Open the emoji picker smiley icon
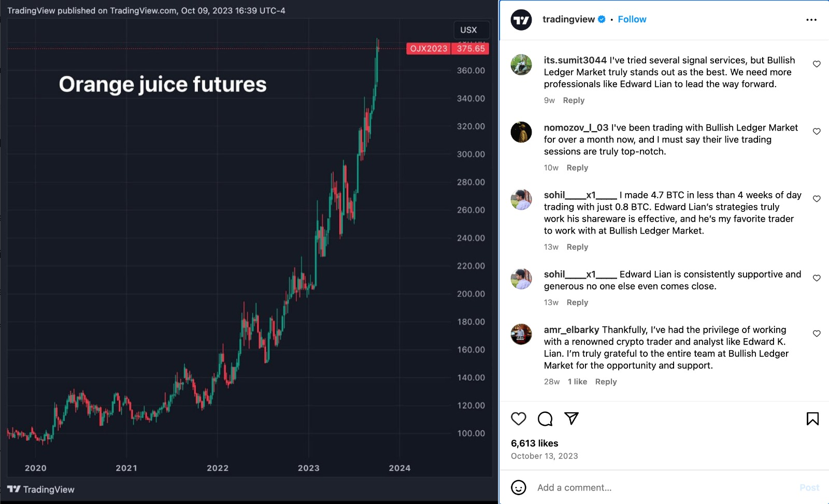 click(x=519, y=487)
